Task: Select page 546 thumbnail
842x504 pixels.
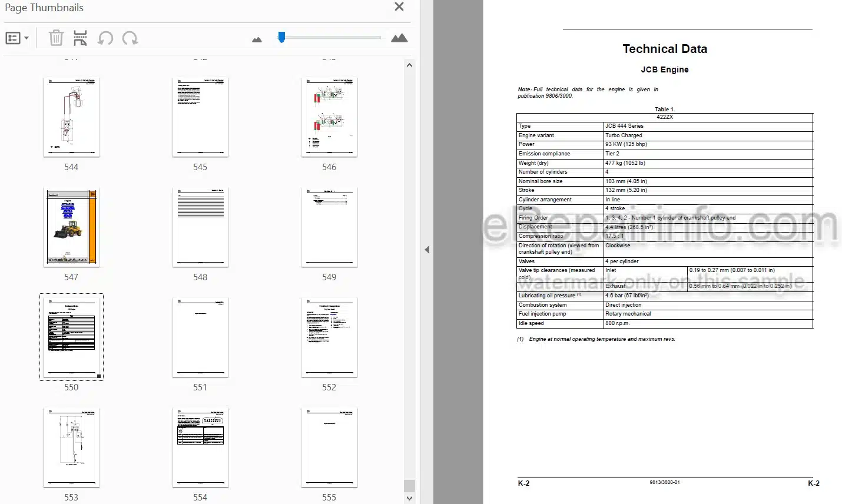Action: [329, 117]
